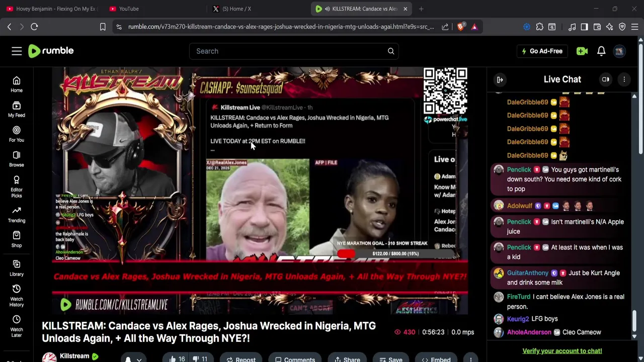The width and height of the screenshot is (644, 362).
Task: Open the notifications bell
Action: click(x=601, y=51)
